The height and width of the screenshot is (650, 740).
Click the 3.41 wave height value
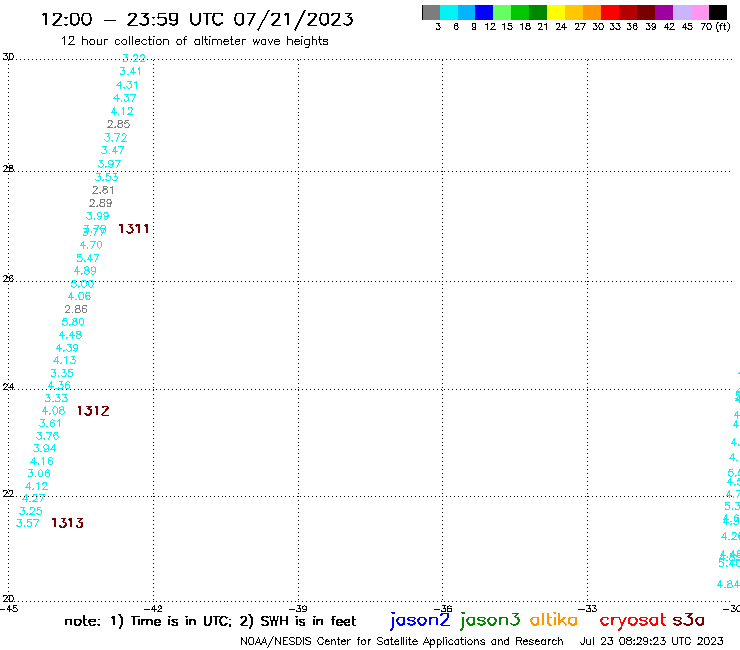tap(130, 71)
